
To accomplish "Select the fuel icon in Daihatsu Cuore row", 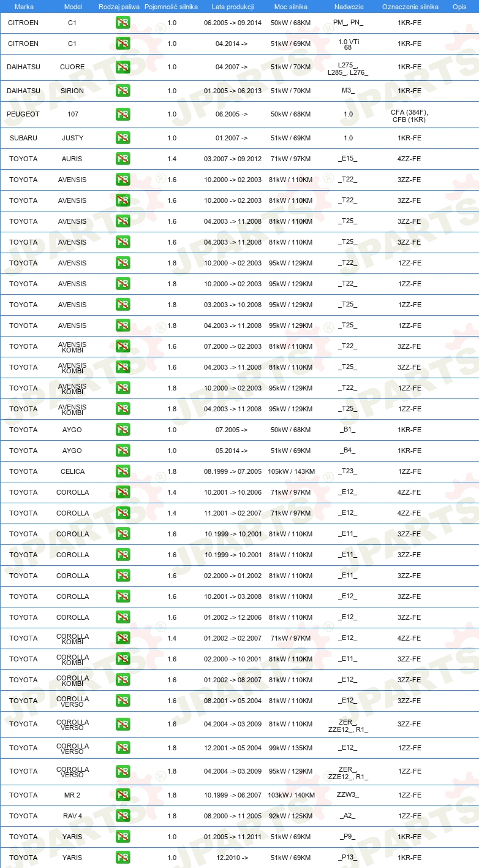I will coord(123,67).
